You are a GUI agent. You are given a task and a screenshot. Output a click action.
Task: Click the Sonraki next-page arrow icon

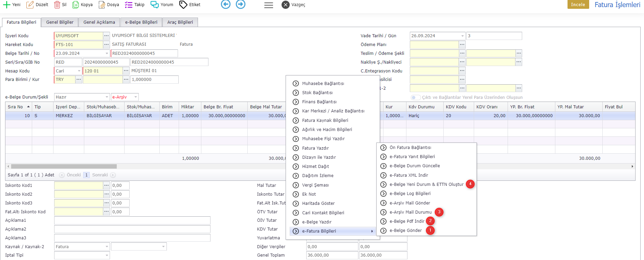pos(113,175)
